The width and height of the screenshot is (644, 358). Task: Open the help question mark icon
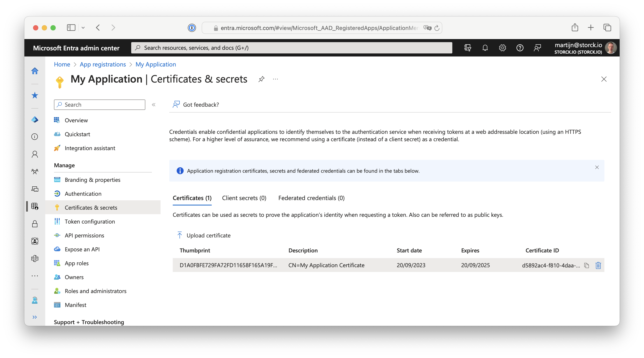point(520,48)
